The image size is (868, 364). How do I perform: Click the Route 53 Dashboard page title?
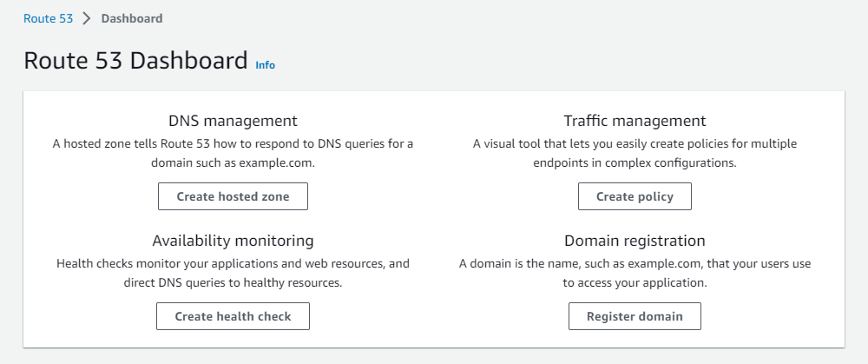pyautogui.click(x=135, y=61)
